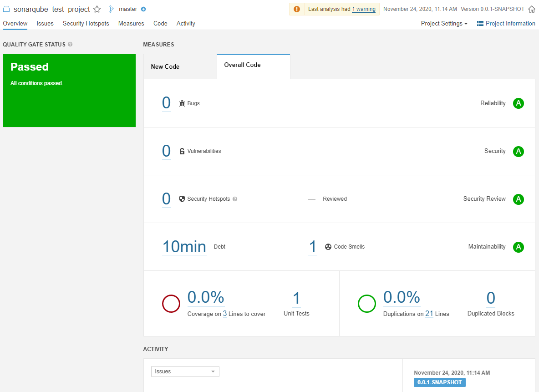Image resolution: width=539 pixels, height=392 pixels.
Task: Open the Issues tab
Action: click(x=45, y=23)
